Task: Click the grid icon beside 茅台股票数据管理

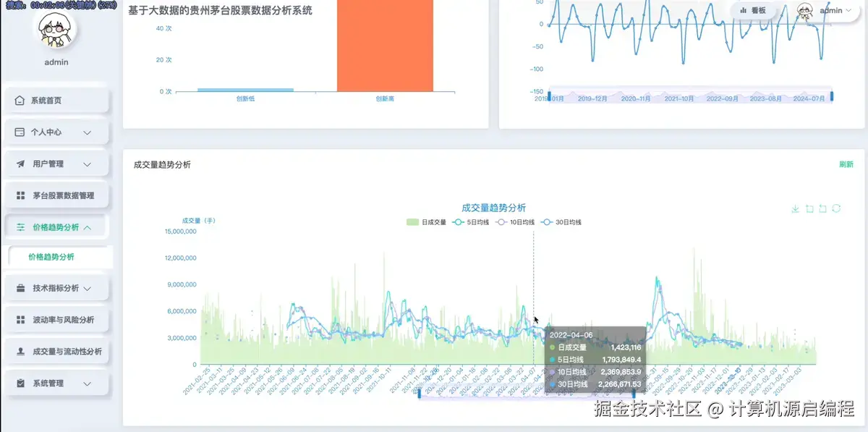Action: click(x=20, y=196)
